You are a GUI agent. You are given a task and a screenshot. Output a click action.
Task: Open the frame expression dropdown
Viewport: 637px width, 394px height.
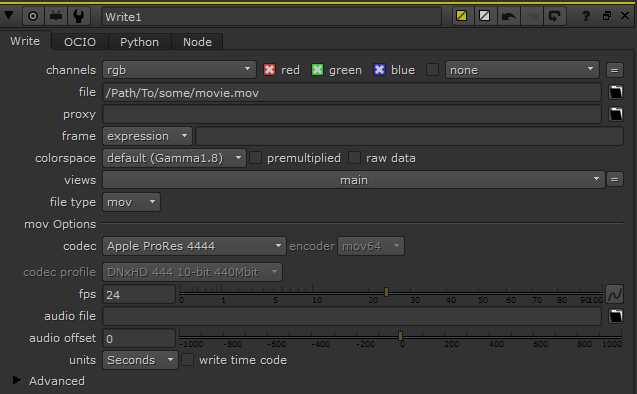coord(147,136)
